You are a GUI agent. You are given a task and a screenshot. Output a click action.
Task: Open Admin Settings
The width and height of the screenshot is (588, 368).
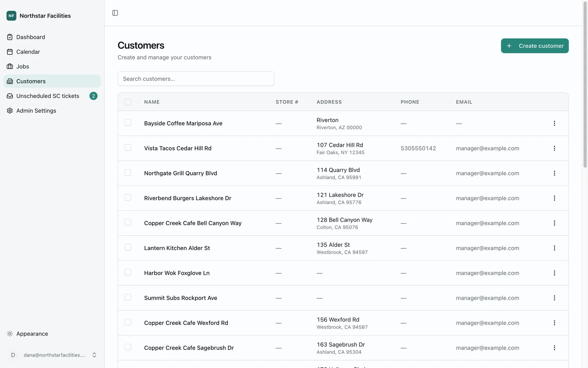point(52,111)
